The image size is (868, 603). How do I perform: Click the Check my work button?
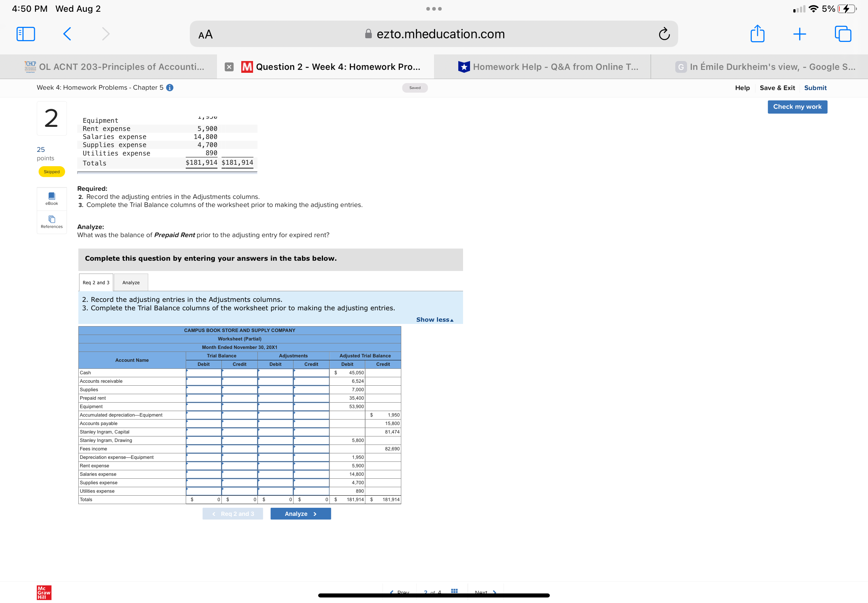pos(797,107)
